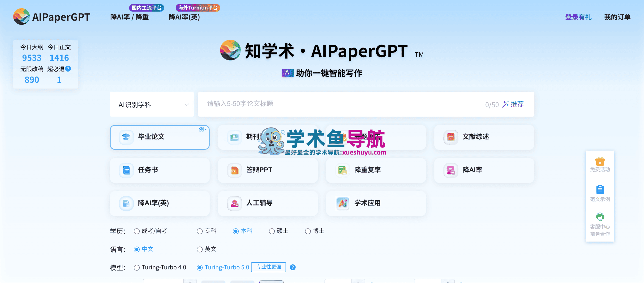This screenshot has width=644, height=283.
Task: Click the 期刊 newspaper icon
Action: pos(234,137)
